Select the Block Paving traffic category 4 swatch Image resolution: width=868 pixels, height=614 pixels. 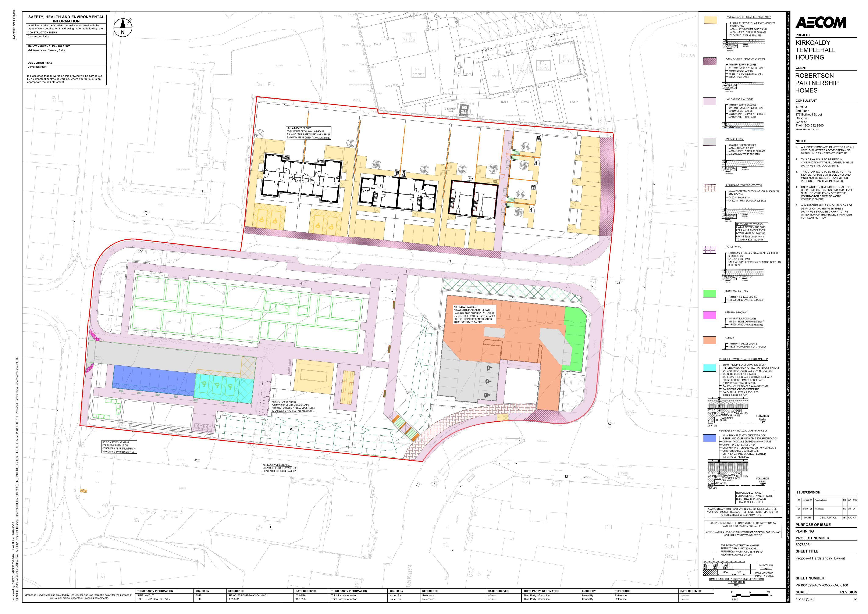(710, 188)
